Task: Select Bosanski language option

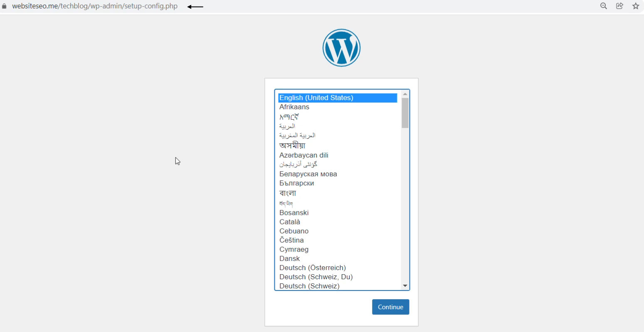Action: pyautogui.click(x=338, y=213)
